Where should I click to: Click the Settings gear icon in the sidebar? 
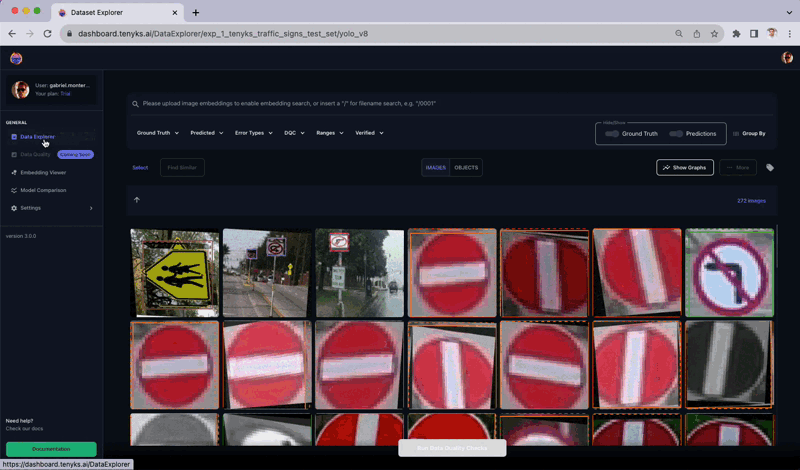coord(14,208)
